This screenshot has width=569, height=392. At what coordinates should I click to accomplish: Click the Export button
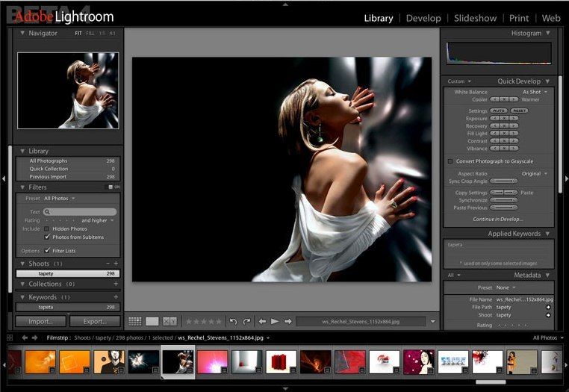pyautogui.click(x=94, y=321)
